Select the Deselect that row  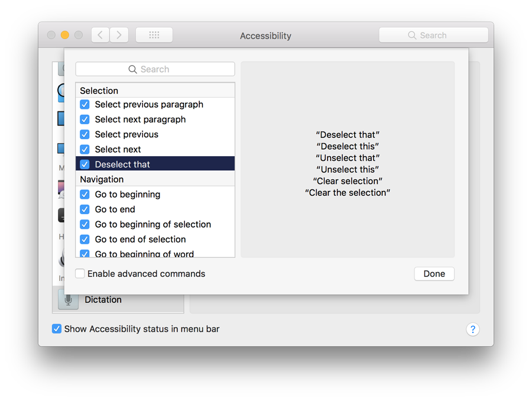pos(155,164)
